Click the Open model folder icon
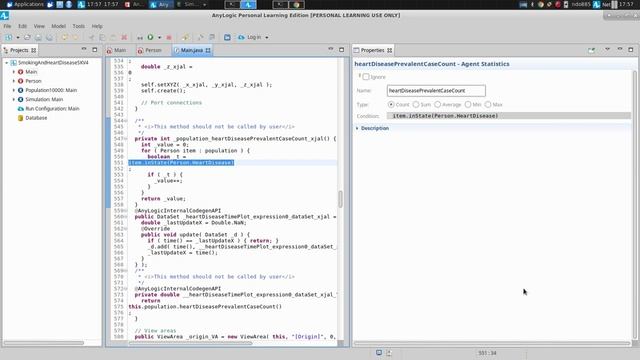Viewport: 640px width, 360px height. tap(27, 37)
